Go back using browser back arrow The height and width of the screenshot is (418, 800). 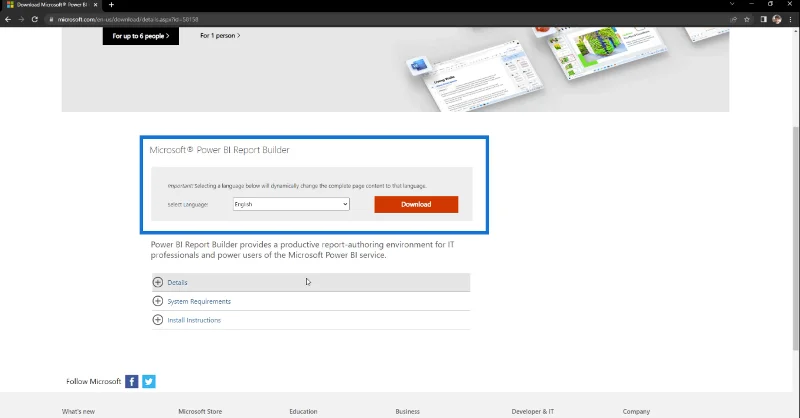coord(8,19)
